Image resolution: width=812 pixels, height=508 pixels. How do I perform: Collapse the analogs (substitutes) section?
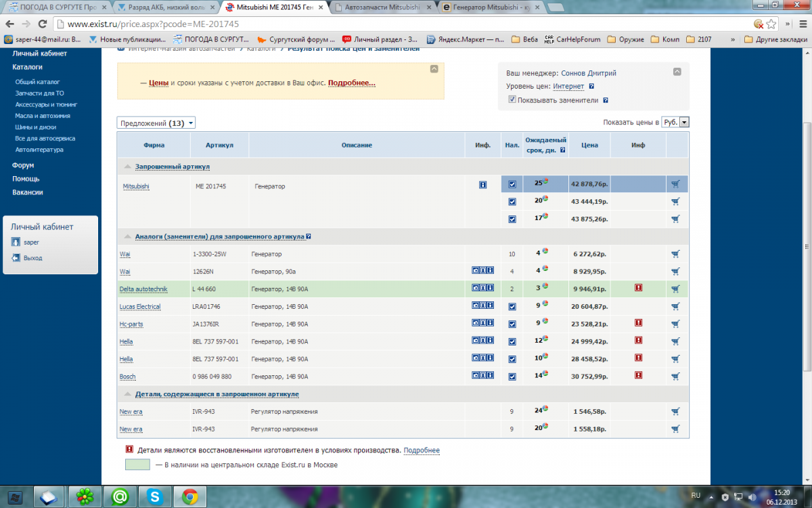(x=127, y=236)
